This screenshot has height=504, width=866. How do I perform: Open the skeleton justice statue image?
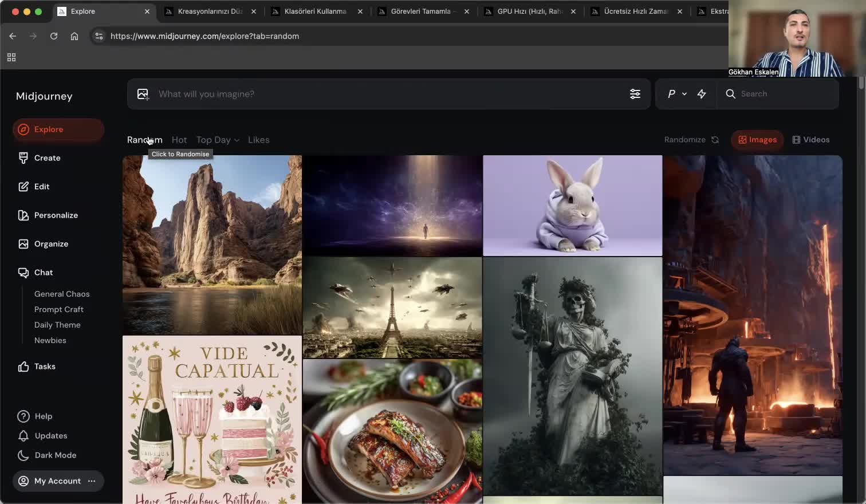point(573,376)
